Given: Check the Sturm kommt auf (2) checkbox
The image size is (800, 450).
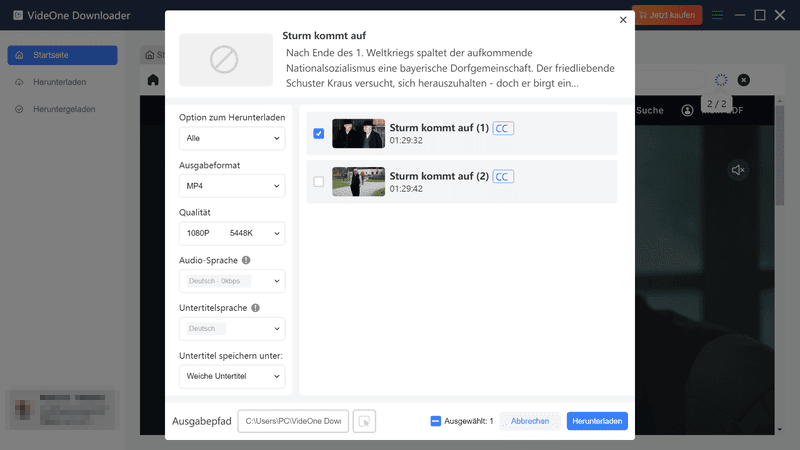Looking at the screenshot, I should [x=318, y=182].
